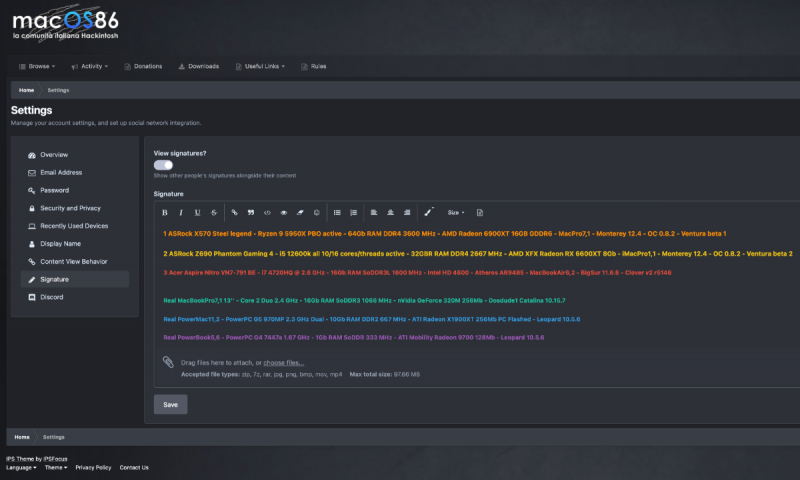Open Email Address settings

(74, 172)
